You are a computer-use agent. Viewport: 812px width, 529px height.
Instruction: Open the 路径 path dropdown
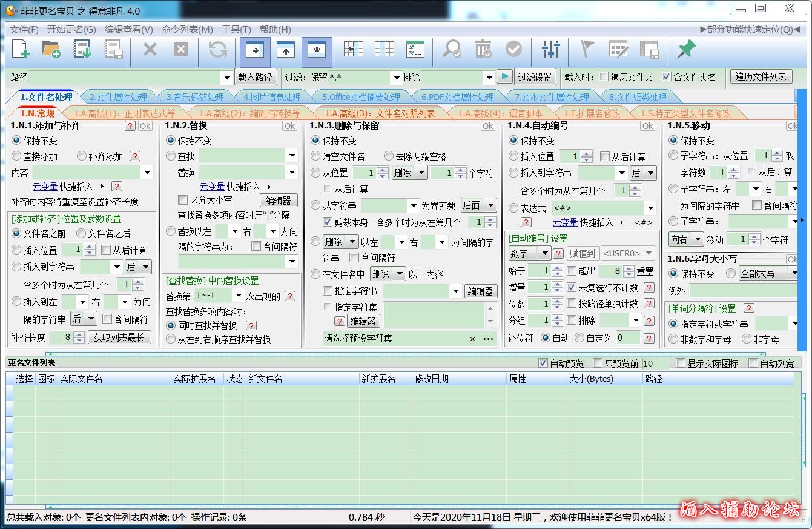coord(226,78)
